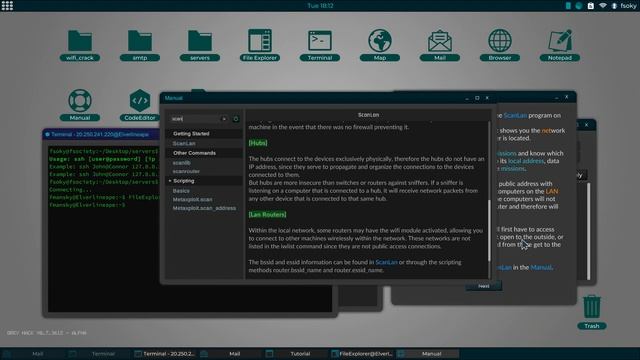Click the [Hubs] heading in Manual
Screen dimensions: 640x360
click(258, 143)
